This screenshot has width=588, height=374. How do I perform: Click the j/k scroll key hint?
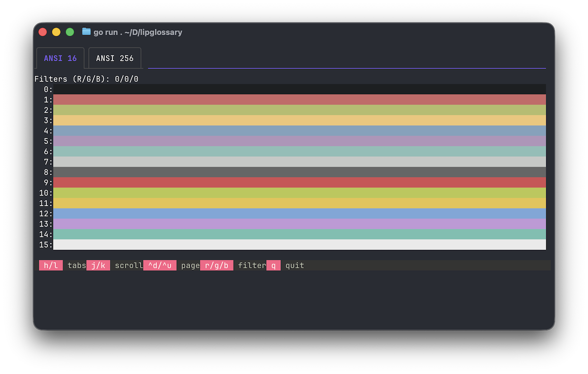[x=98, y=265]
